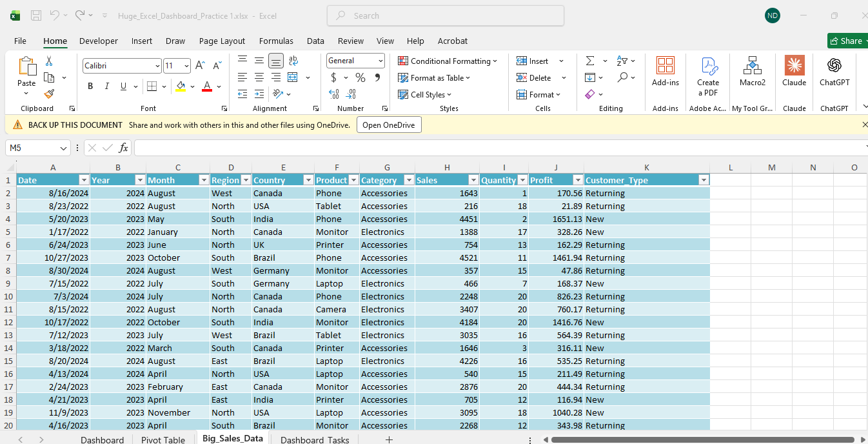Click the Copy icon
This screenshot has height=444, width=868.
point(49,77)
